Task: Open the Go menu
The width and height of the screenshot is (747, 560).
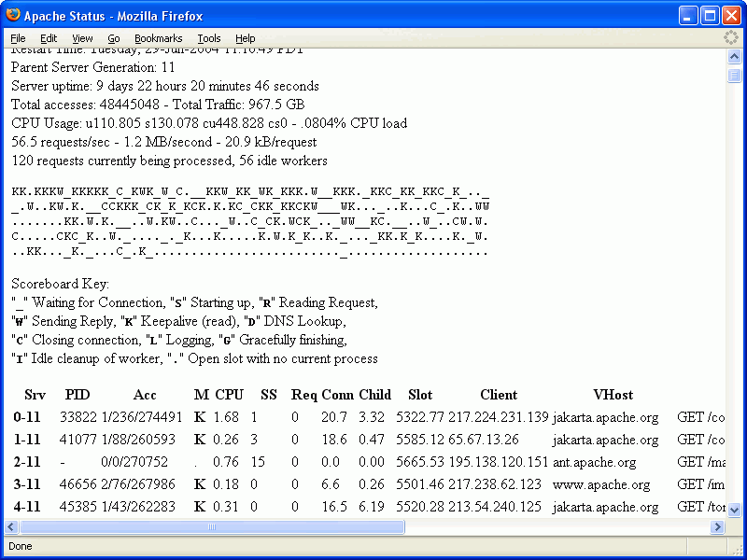Action: point(114,37)
